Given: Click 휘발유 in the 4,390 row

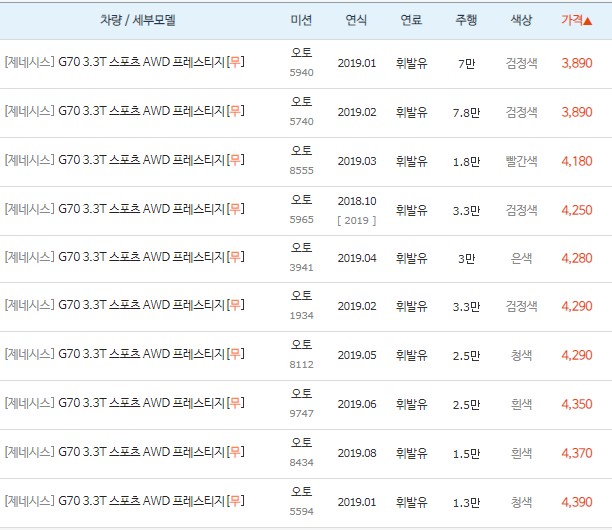Looking at the screenshot, I should point(411,502).
